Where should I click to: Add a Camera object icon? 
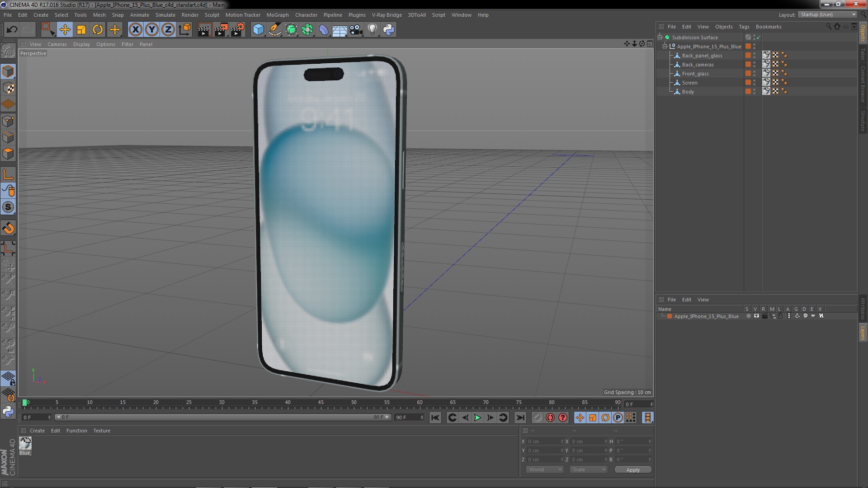coord(356,30)
